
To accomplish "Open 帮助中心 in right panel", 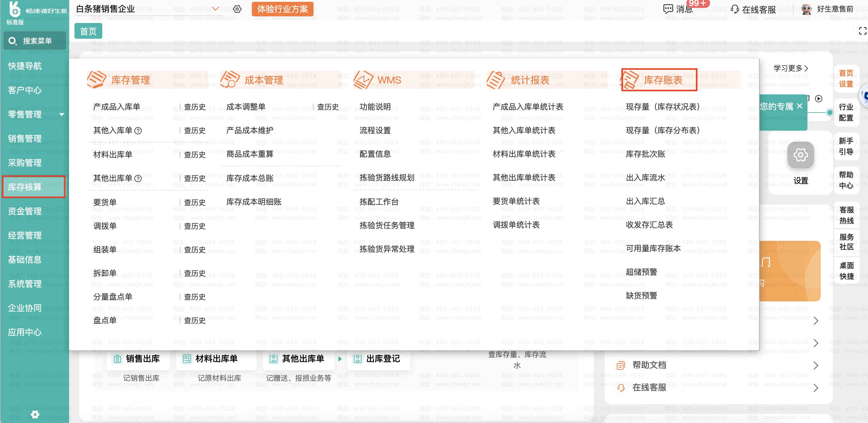I will 846,180.
